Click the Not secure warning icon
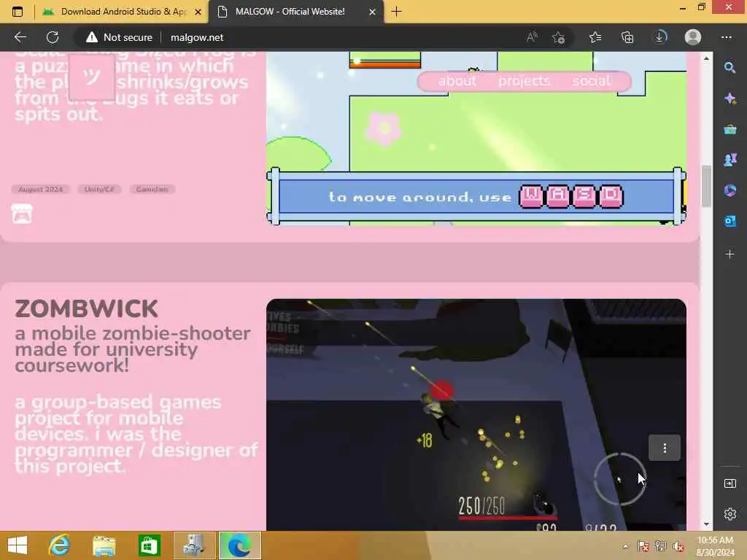 91,37
